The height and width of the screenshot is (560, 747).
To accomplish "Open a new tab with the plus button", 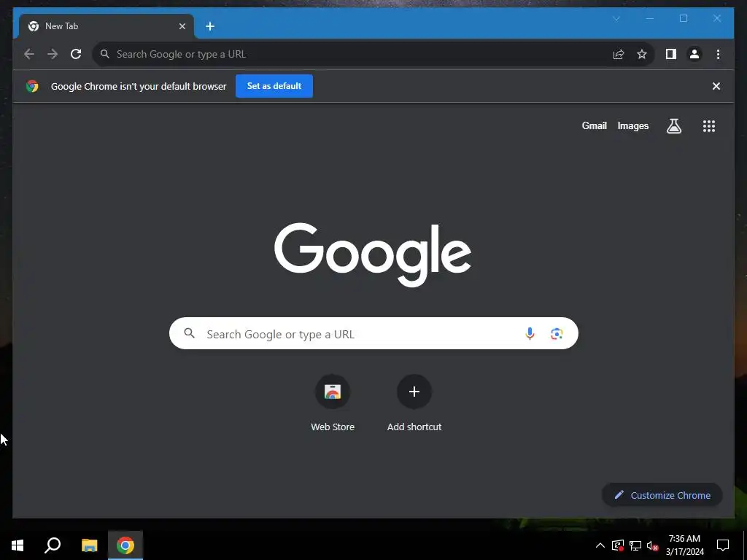I will click(x=210, y=26).
